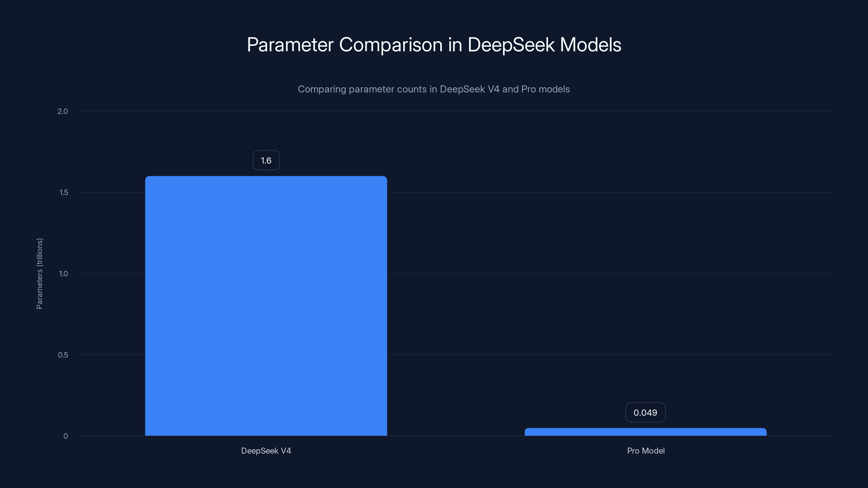Select the DeepSeek V4 axis label
This screenshot has height=488, width=868.
tap(266, 451)
